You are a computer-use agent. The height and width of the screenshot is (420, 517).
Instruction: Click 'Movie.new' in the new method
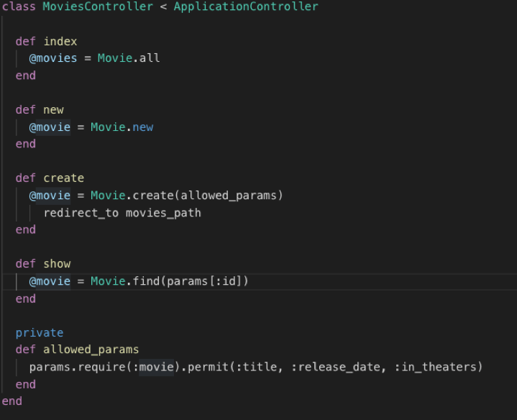[x=122, y=127]
